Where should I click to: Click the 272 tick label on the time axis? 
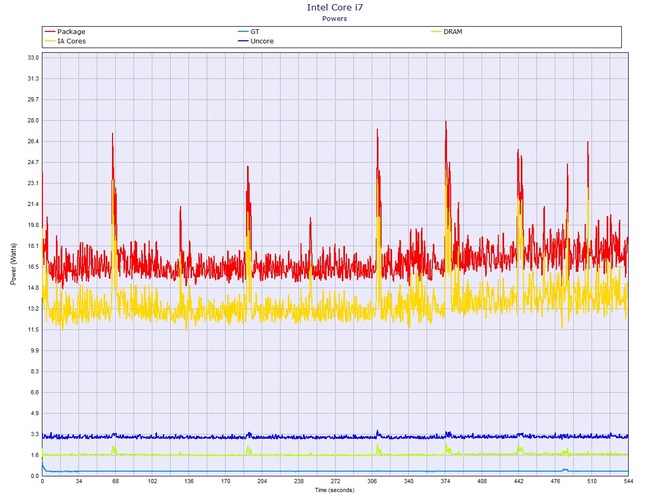coord(335,481)
